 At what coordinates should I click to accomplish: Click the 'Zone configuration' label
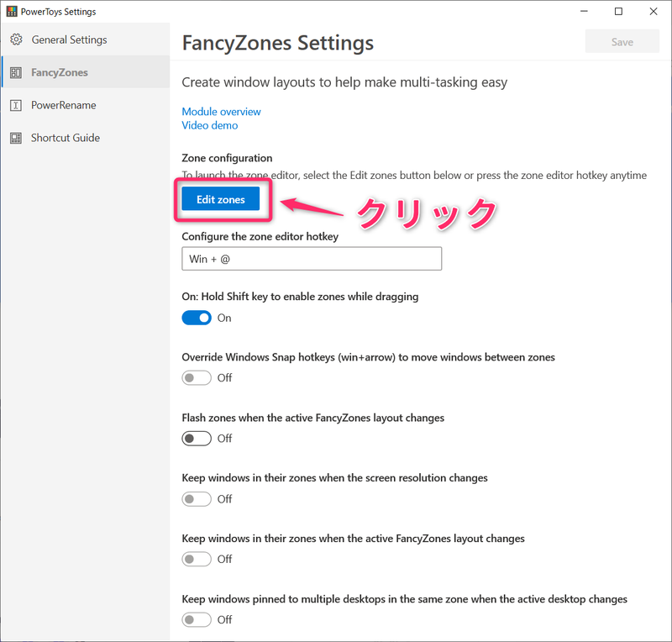pos(227,158)
